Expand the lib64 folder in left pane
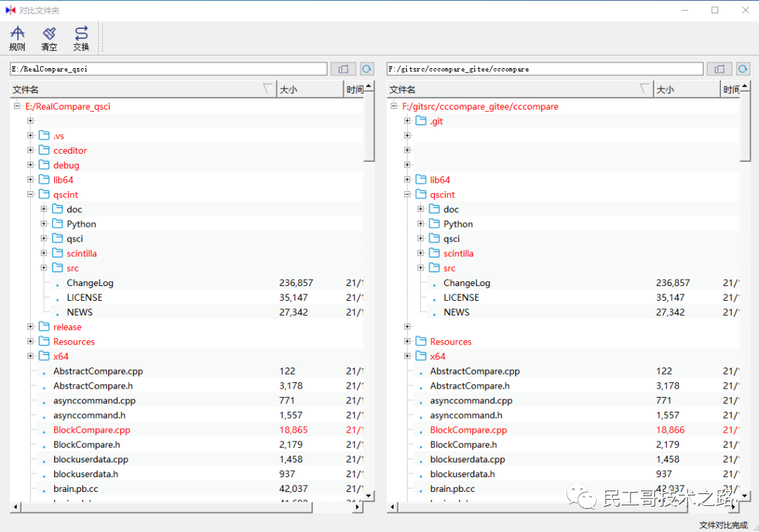 (30, 180)
